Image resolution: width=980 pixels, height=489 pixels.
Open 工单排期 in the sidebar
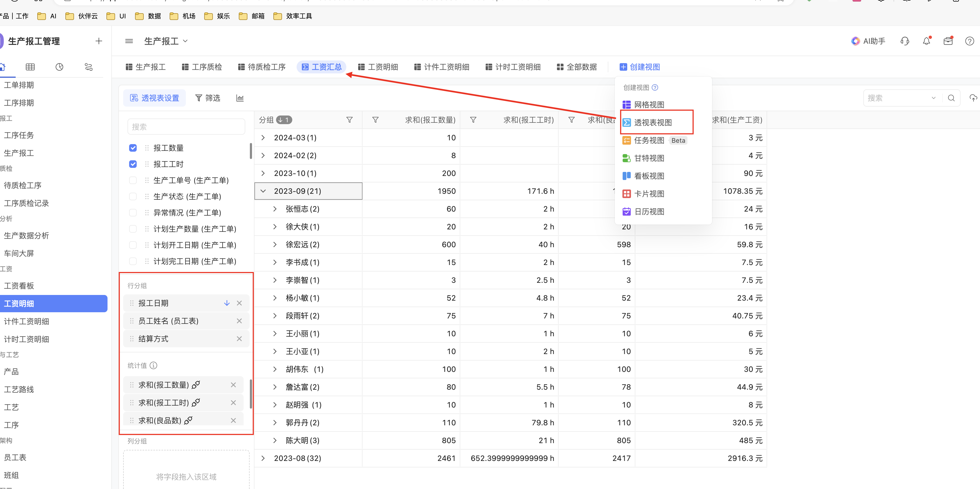tap(19, 85)
